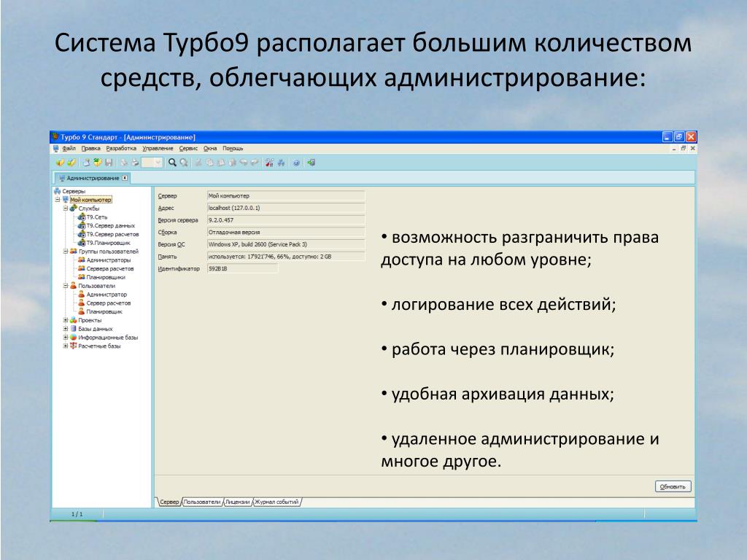
Task: Click the Сервер field Мой компьютер
Action: (286, 195)
